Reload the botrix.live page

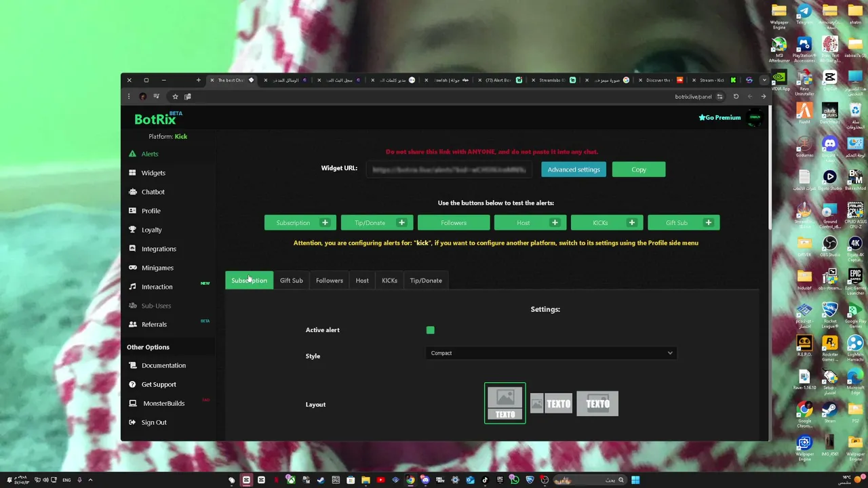point(736,96)
